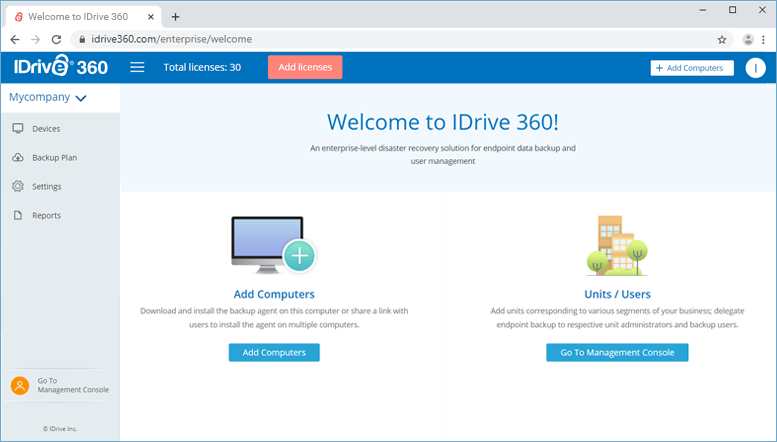Toggle the hamburger sidebar menu
This screenshot has width=777, height=442.
tap(137, 67)
